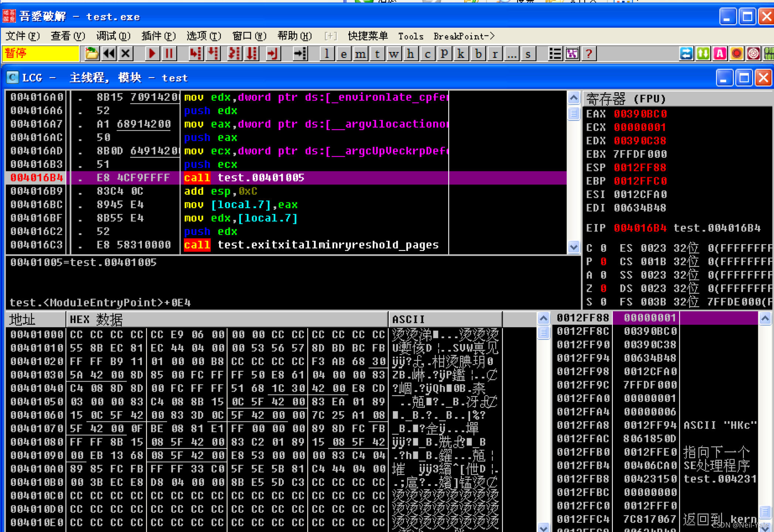Click the Step into toolbar icon

click(x=196, y=54)
